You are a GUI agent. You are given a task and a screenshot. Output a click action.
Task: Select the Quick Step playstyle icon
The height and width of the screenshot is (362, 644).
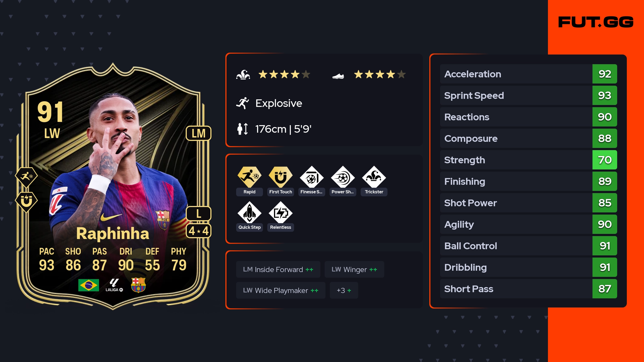249,212
